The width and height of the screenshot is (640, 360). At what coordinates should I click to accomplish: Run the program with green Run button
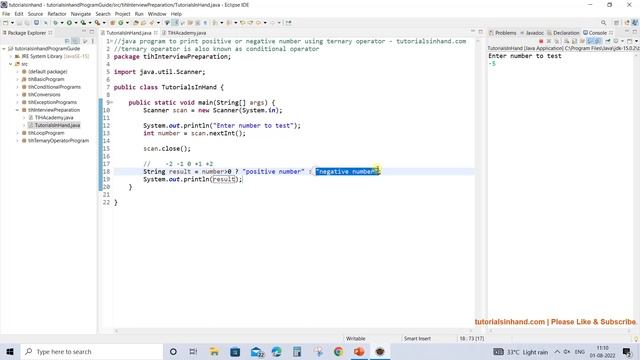click(x=69, y=23)
